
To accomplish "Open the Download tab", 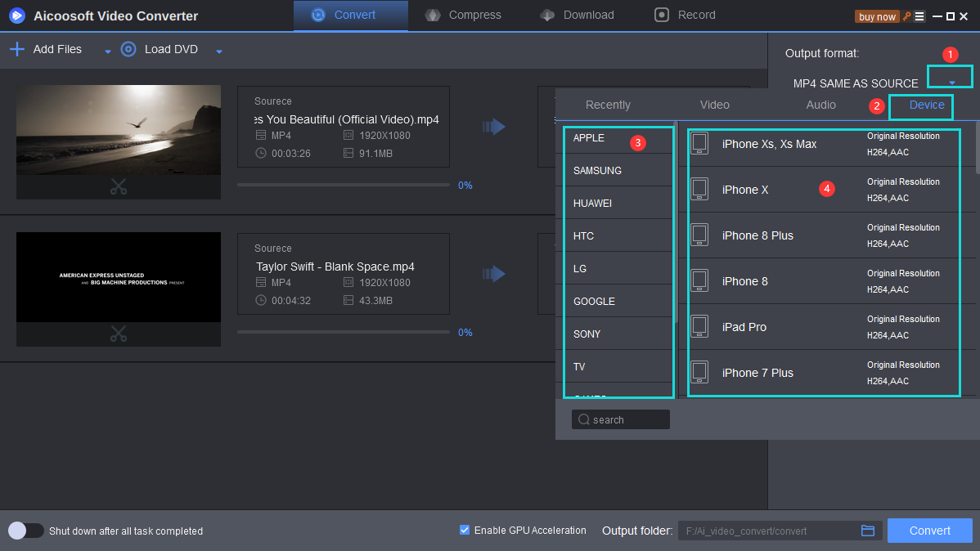I will click(578, 15).
